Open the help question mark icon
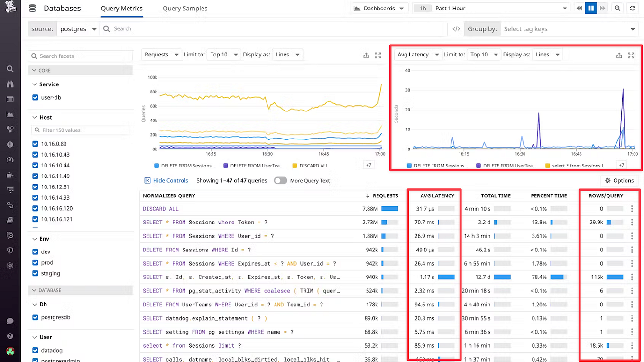This screenshot has height=362, width=644. 10,336
